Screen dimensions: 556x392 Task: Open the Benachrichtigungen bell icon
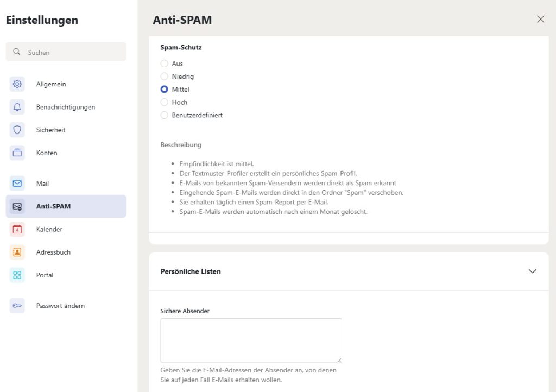[x=17, y=107]
